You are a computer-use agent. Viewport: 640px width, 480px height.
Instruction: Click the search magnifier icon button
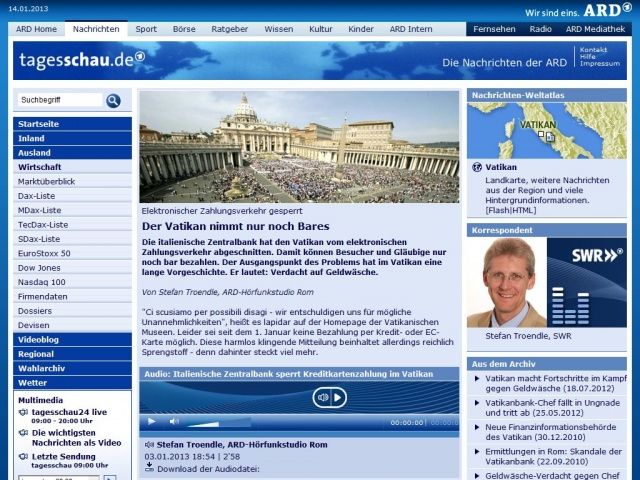click(x=113, y=100)
